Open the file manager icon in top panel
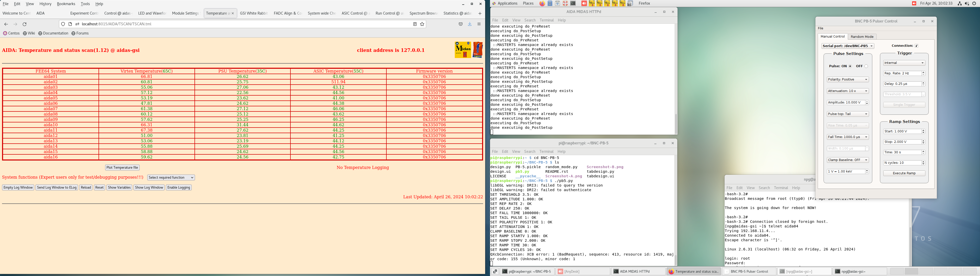Image resolution: width=980 pixels, height=276 pixels. pyautogui.click(x=550, y=3)
